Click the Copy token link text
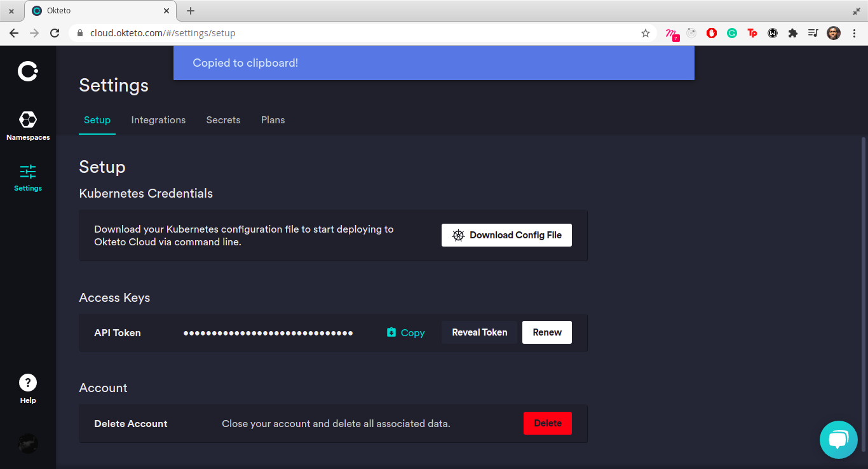 (x=412, y=332)
